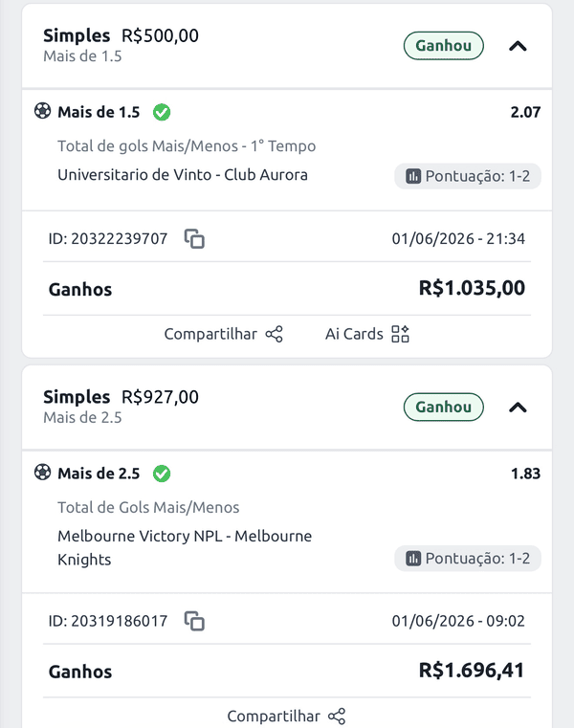Image resolution: width=574 pixels, height=728 pixels.
Task: Click green checkmark next to Mais de 2.5
Action: coord(162,474)
